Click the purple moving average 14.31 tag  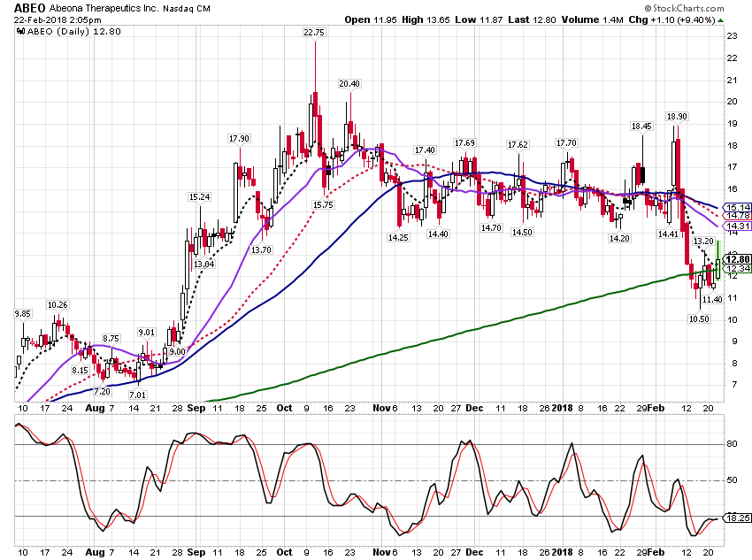[x=738, y=226]
